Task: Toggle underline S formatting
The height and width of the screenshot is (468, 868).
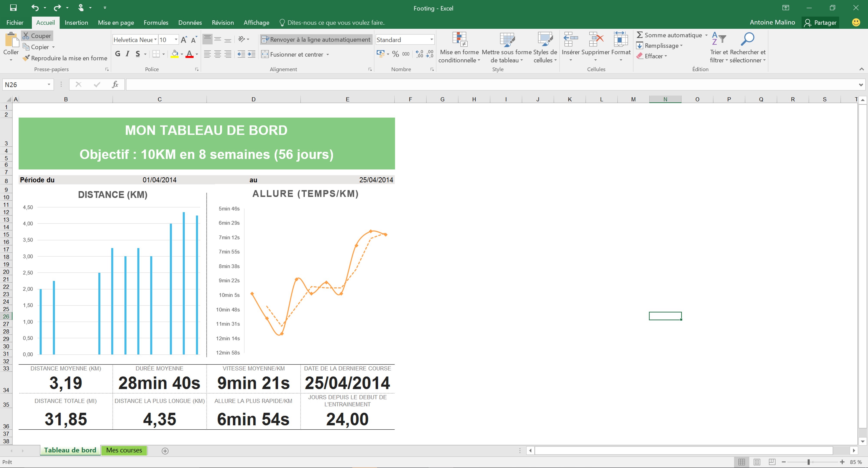Action: coord(138,54)
